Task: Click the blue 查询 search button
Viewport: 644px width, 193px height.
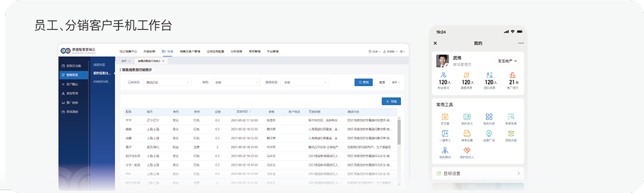Action: pos(364,82)
